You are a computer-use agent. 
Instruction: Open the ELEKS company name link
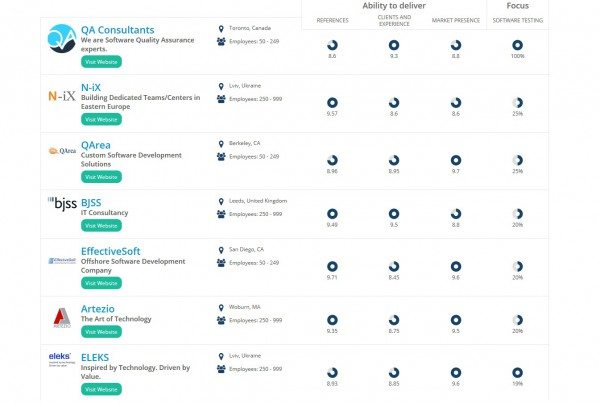95,356
